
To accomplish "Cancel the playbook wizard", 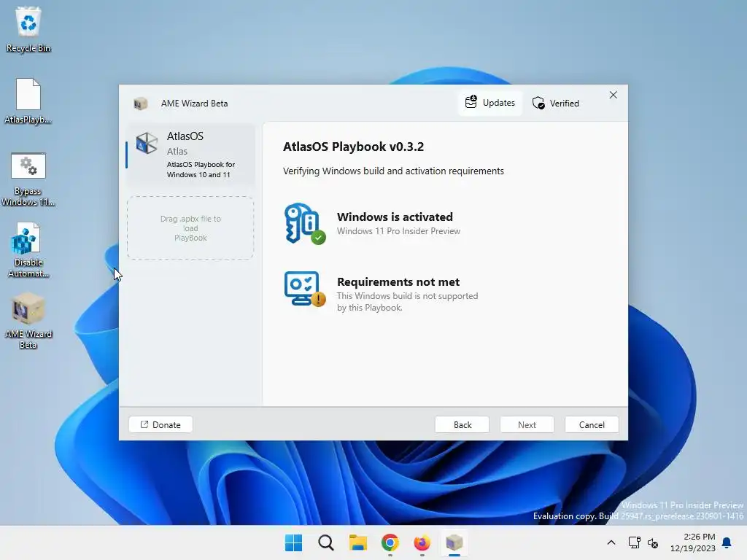I will coord(592,425).
